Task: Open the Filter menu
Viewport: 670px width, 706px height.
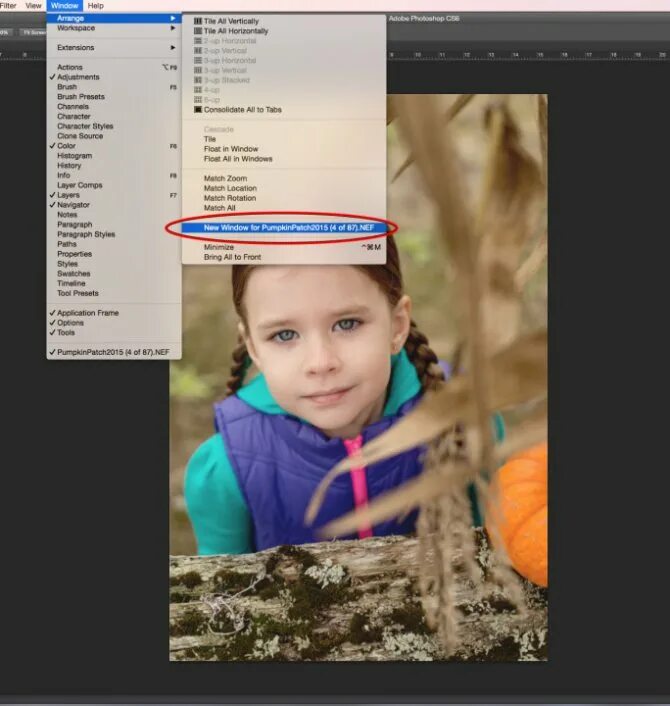Action: (8, 5)
